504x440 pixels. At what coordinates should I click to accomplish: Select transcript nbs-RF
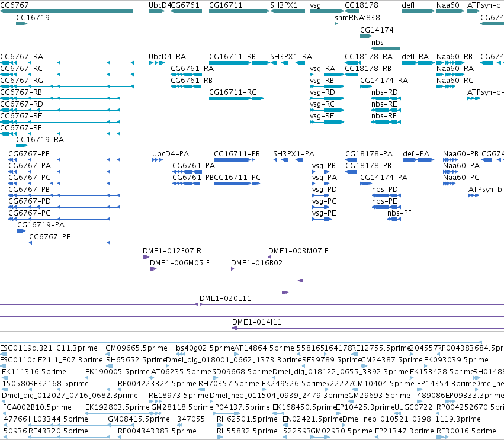386,122
